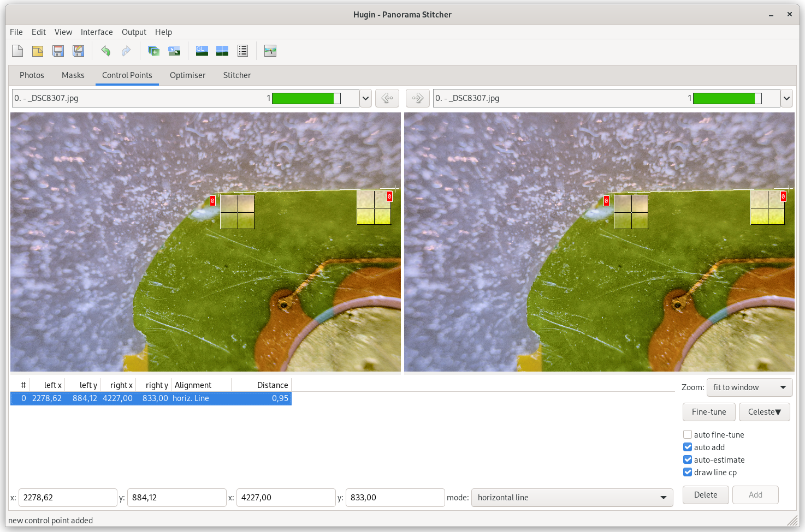Viewport: 805px width, 532px height.
Task: Enable the auto fine-tune checkbox
Action: 688,435
